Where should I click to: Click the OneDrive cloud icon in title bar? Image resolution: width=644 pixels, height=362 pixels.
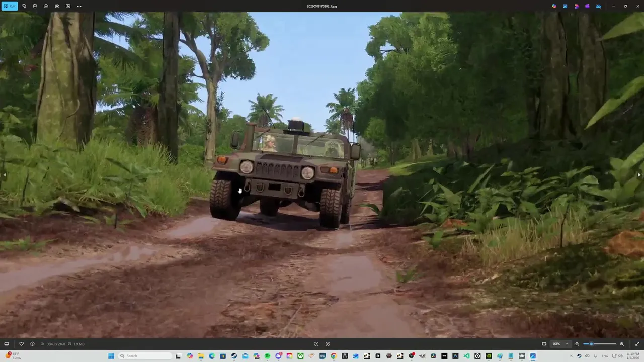(x=598, y=6)
